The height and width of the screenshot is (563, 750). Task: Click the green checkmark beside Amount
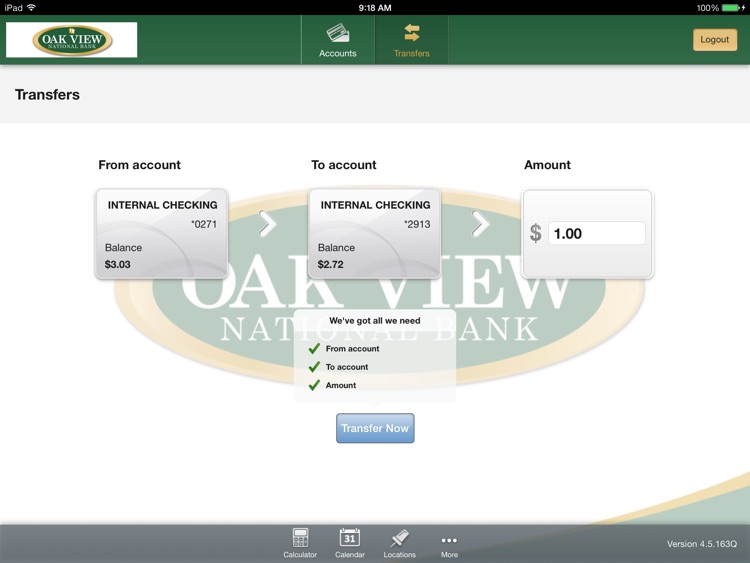click(x=314, y=385)
